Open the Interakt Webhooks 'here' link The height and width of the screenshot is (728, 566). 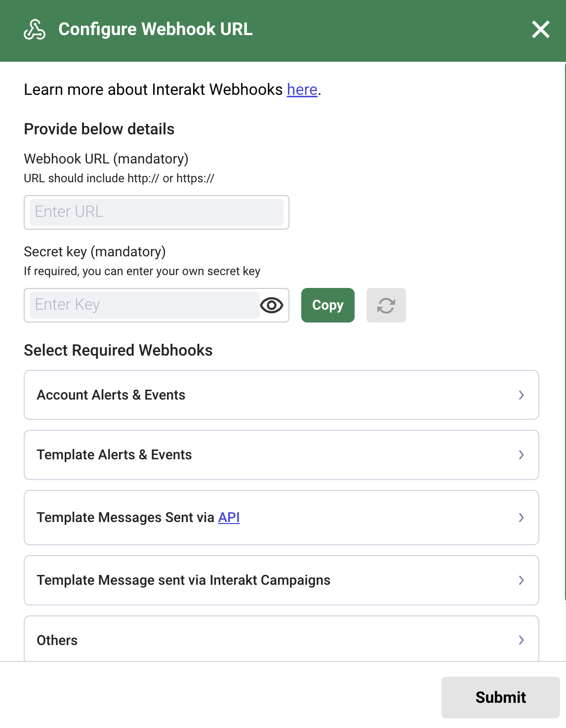(x=302, y=90)
